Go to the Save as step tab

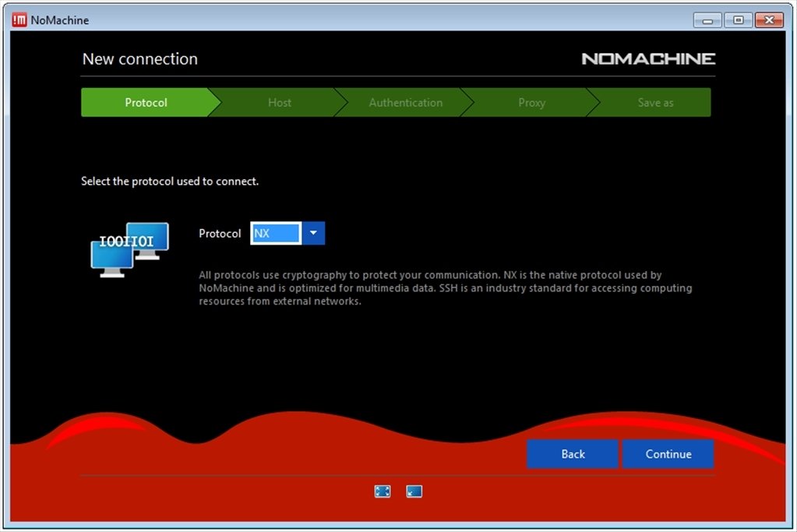pos(655,103)
